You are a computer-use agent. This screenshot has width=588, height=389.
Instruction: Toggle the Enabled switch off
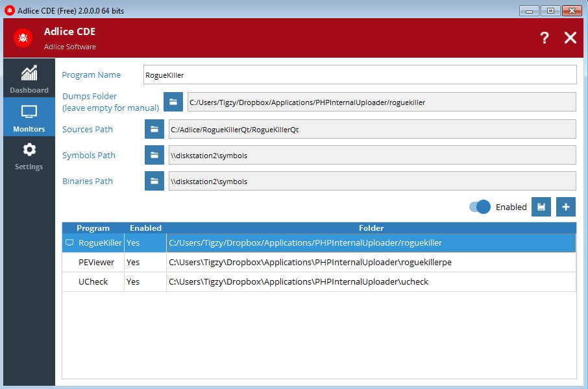pyautogui.click(x=480, y=207)
